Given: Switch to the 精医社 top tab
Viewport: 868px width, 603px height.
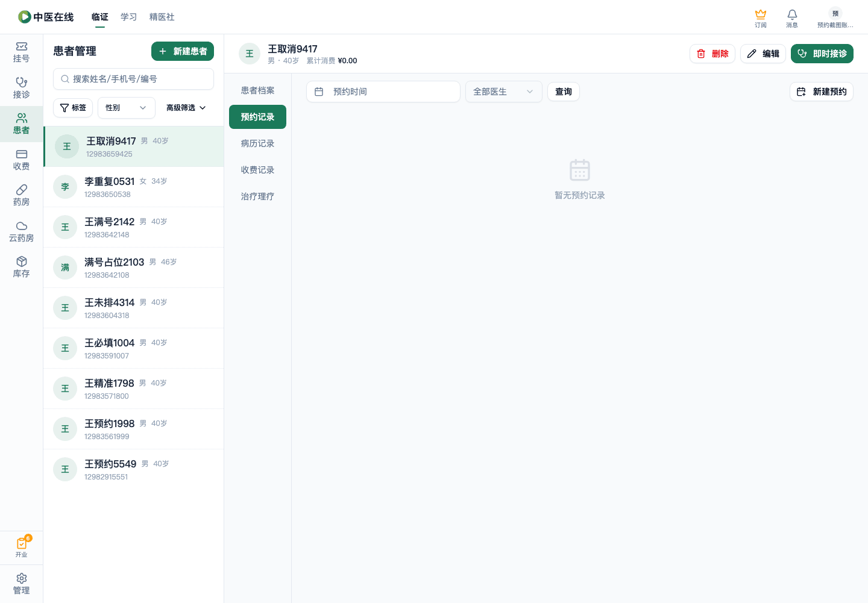Looking at the screenshot, I should point(162,17).
